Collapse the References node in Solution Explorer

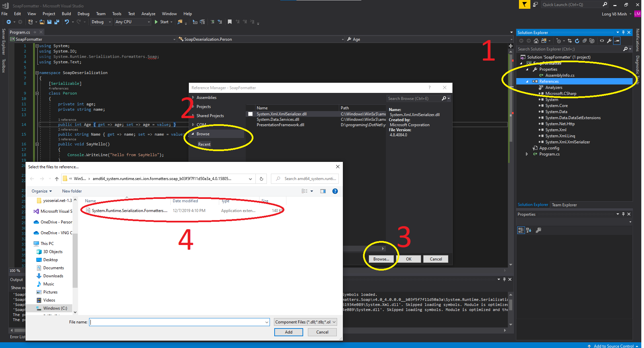tap(527, 81)
